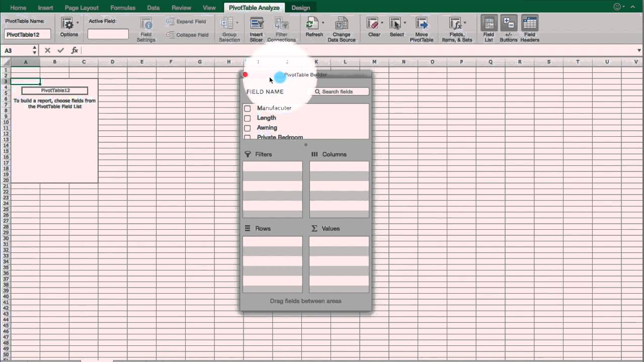The width and height of the screenshot is (644, 362).
Task: Select PivotTable Analyze tab
Action: pyautogui.click(x=254, y=8)
